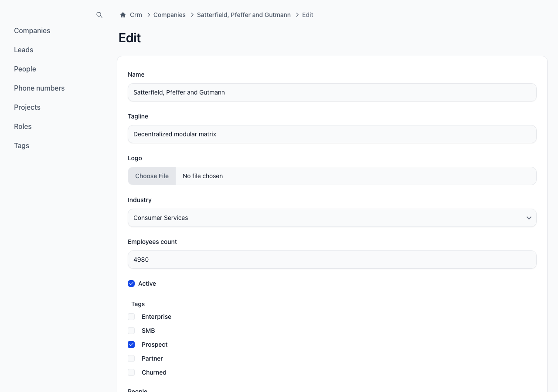Tick the Churned tag checkbox
The width and height of the screenshot is (558, 392).
[x=131, y=372]
